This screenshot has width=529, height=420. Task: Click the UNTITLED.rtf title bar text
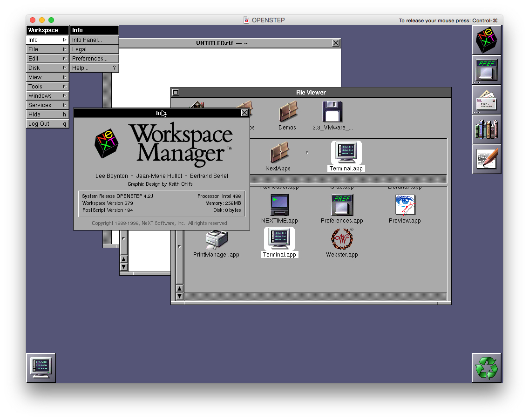(222, 43)
